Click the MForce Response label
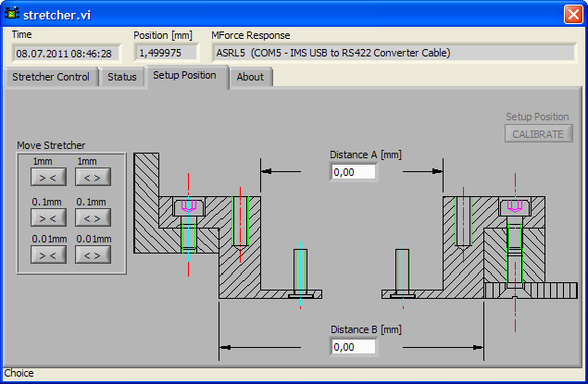588x384 pixels. [x=251, y=35]
